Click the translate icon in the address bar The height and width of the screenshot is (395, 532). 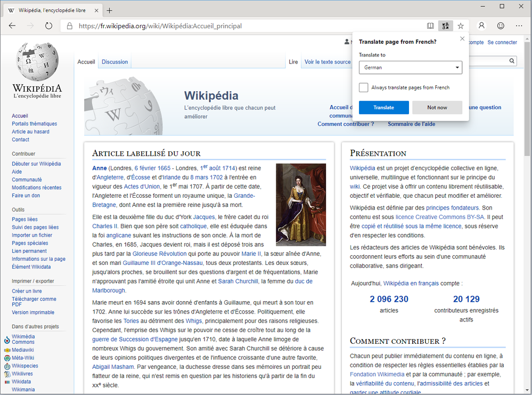pos(446,26)
